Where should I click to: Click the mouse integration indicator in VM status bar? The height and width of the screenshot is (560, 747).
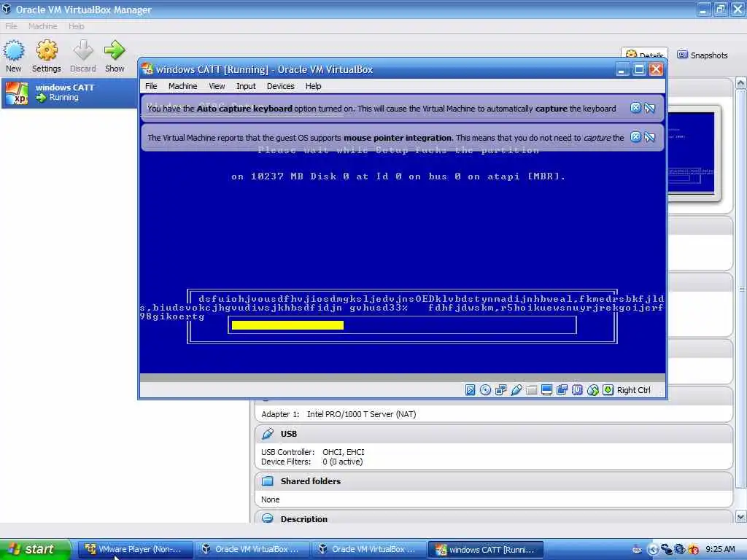(592, 390)
